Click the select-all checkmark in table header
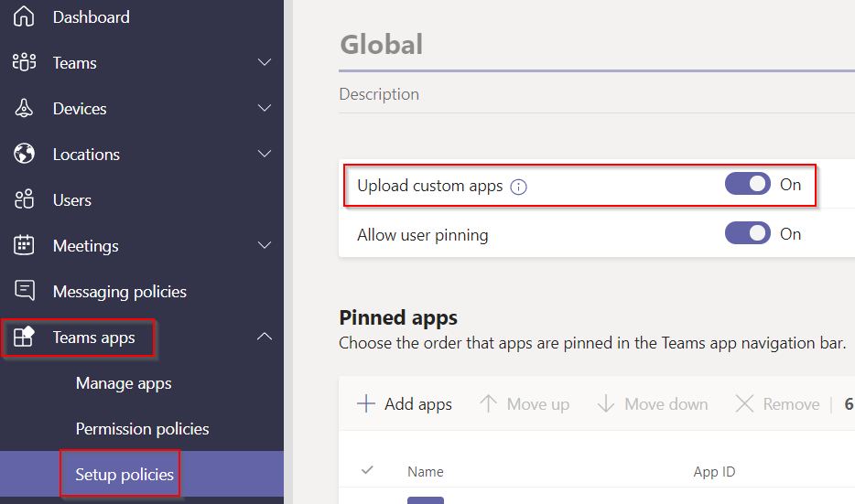This screenshot has width=855, height=504. [x=367, y=469]
